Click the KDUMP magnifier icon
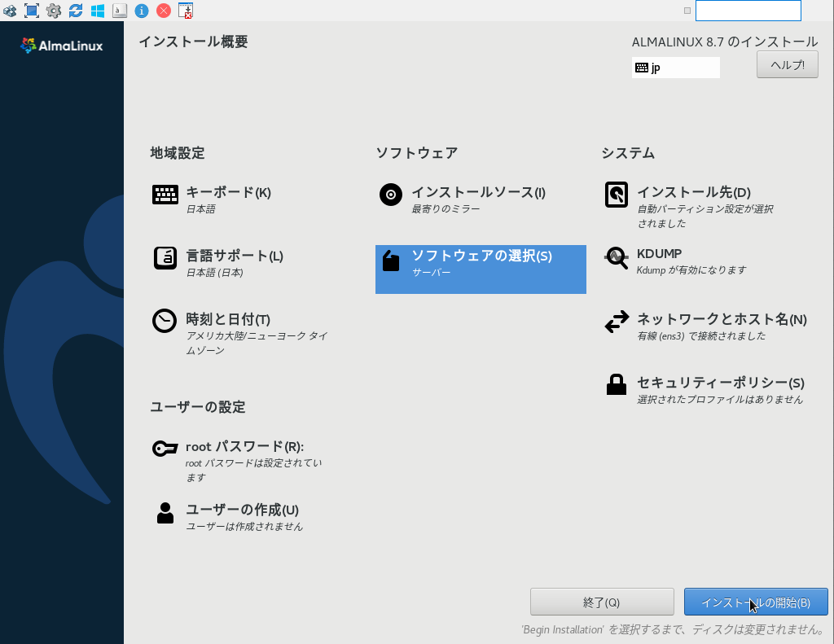Viewport: 834px width, 644px height. (617, 258)
